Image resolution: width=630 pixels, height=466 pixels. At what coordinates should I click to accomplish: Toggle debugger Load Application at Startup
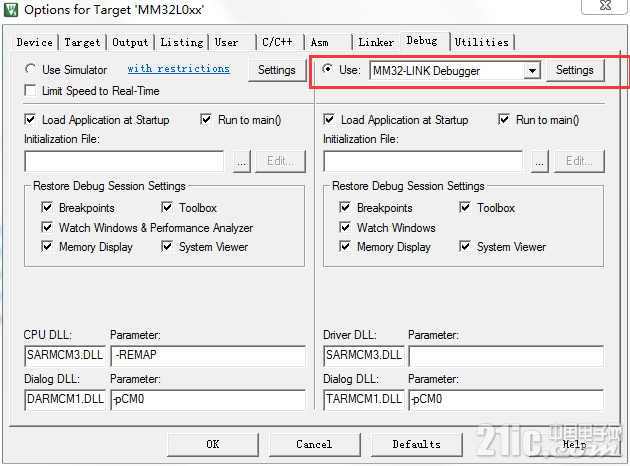click(329, 119)
